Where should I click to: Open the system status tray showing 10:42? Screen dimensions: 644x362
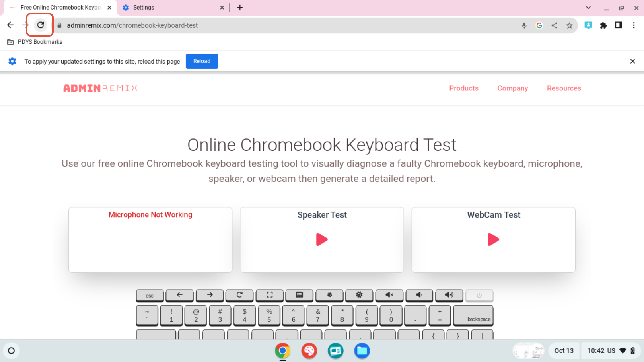click(x=611, y=350)
